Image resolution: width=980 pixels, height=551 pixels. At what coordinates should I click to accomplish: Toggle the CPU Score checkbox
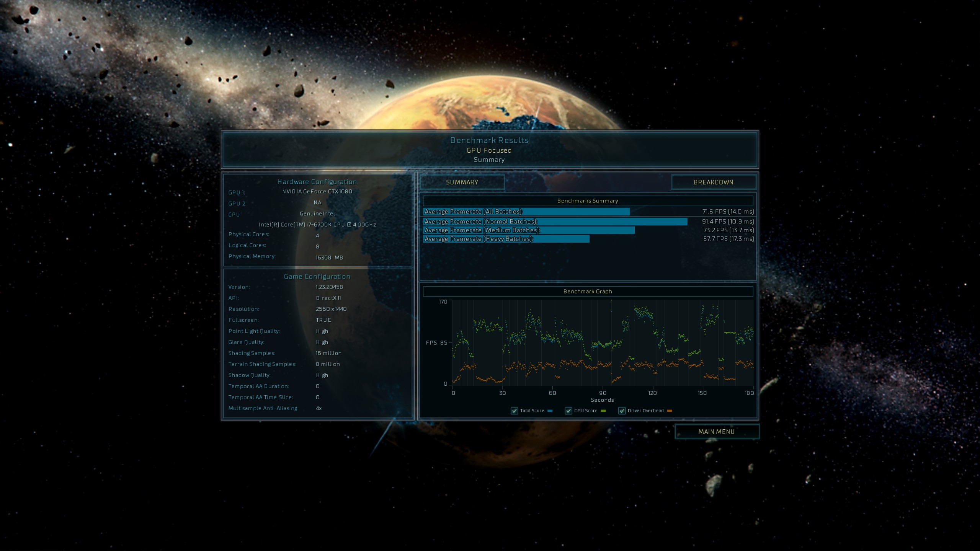pos(568,411)
